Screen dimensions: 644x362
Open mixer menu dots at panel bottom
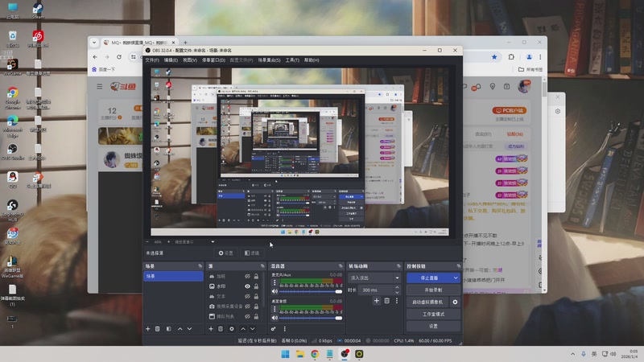coord(284,329)
